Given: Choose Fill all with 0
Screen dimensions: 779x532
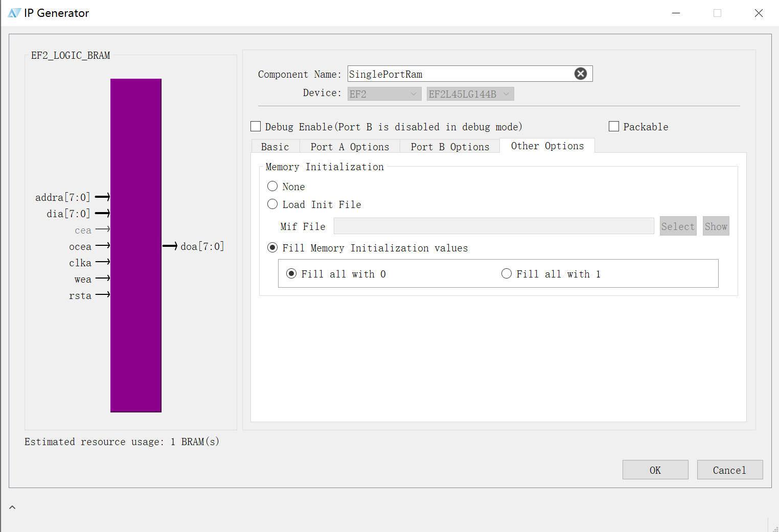Looking at the screenshot, I should click(291, 273).
